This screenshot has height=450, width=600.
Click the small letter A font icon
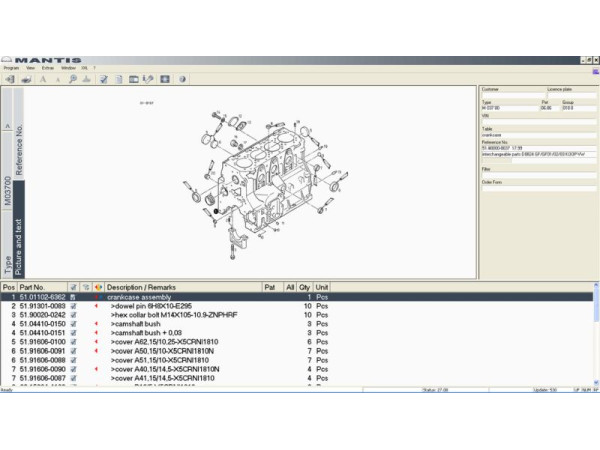tap(59, 78)
